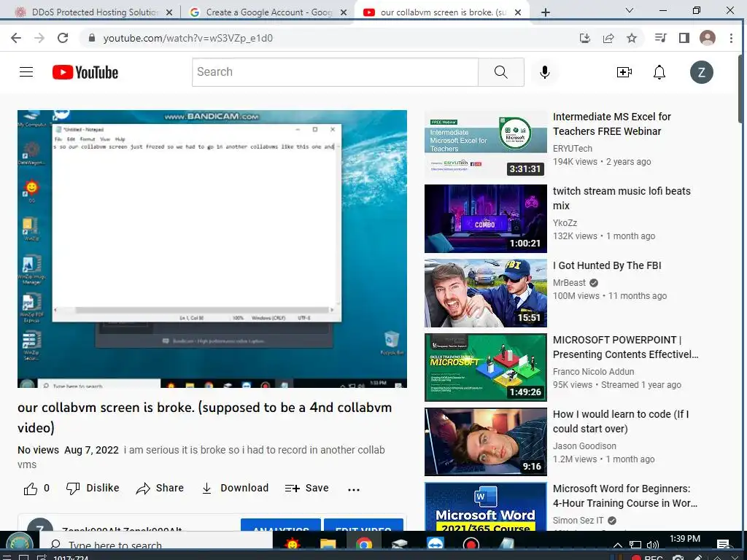The image size is (747, 560).
Task: Bookmark this page with the star icon
Action: pyautogui.click(x=632, y=38)
